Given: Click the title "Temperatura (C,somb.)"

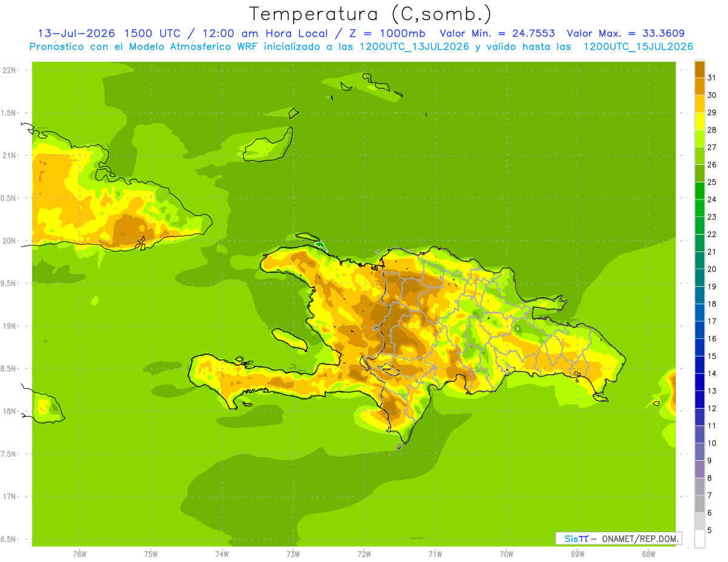Looking at the screenshot, I should [371, 14].
